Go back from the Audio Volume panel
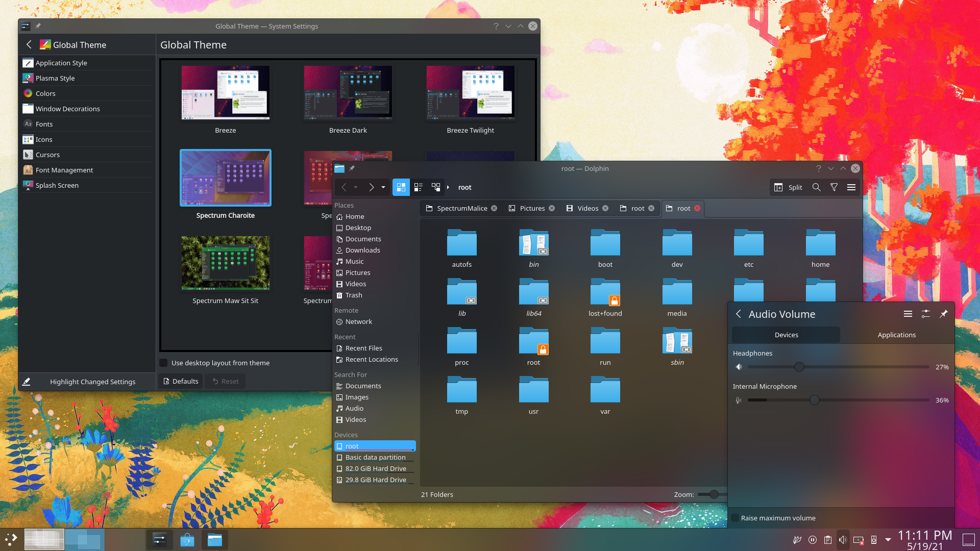The height and width of the screenshot is (551, 980). tap(739, 314)
